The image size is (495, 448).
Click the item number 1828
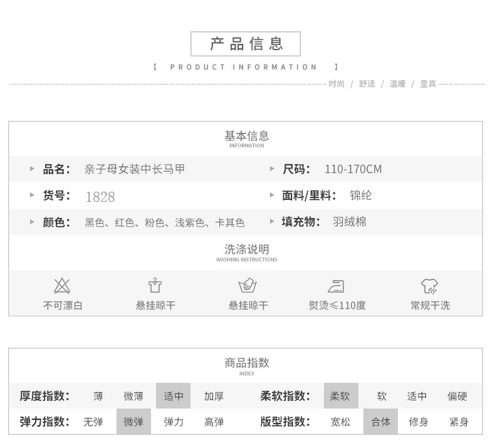100,197
